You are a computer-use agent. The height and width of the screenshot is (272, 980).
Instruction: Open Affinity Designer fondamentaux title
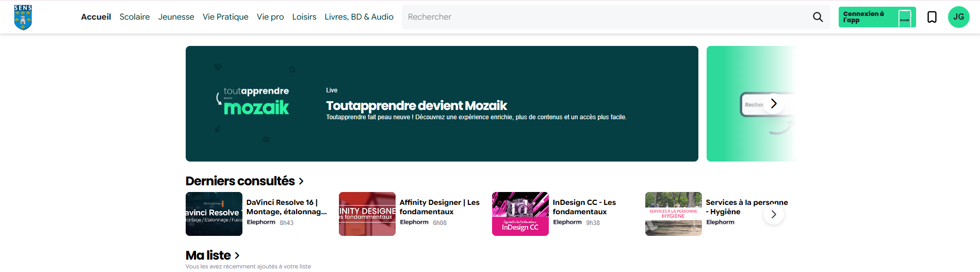439,207
